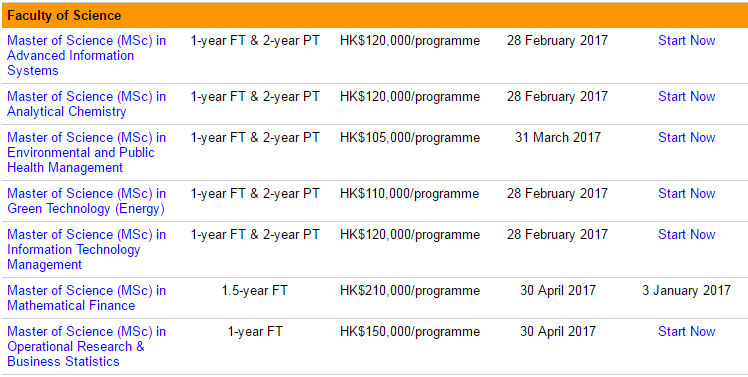
Task: Open MSc in Analytical Chemistry programme link
Action: (x=86, y=104)
